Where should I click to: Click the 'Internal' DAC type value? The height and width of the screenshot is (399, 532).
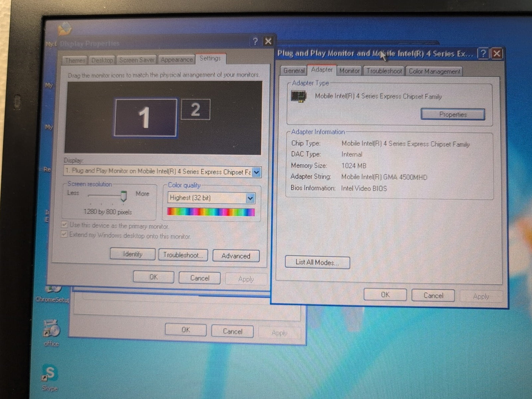tap(352, 154)
